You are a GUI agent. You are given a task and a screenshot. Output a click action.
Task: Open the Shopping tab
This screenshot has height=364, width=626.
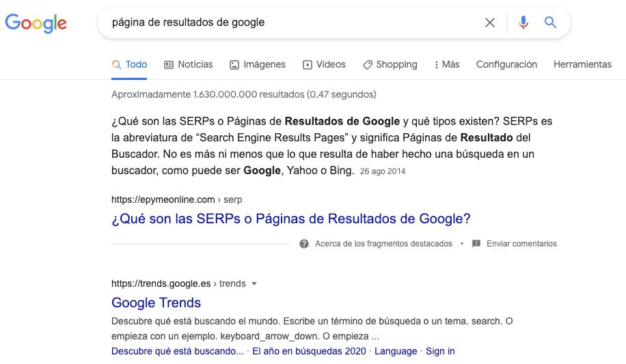pos(390,65)
